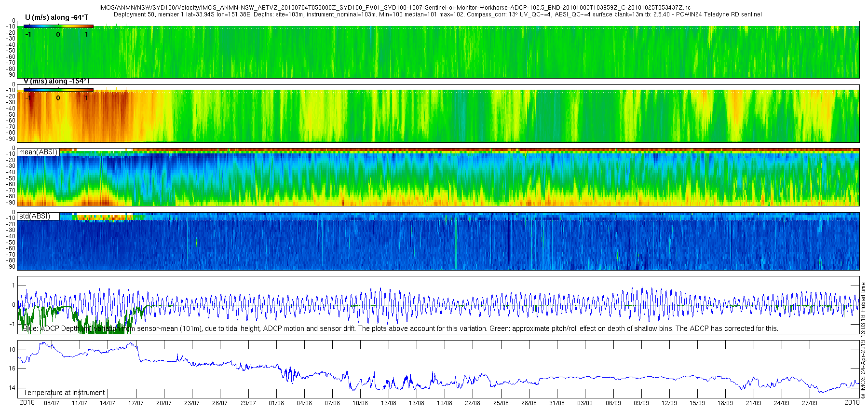
Task: Click the V velocity colorbar legend
Action: tap(59, 90)
